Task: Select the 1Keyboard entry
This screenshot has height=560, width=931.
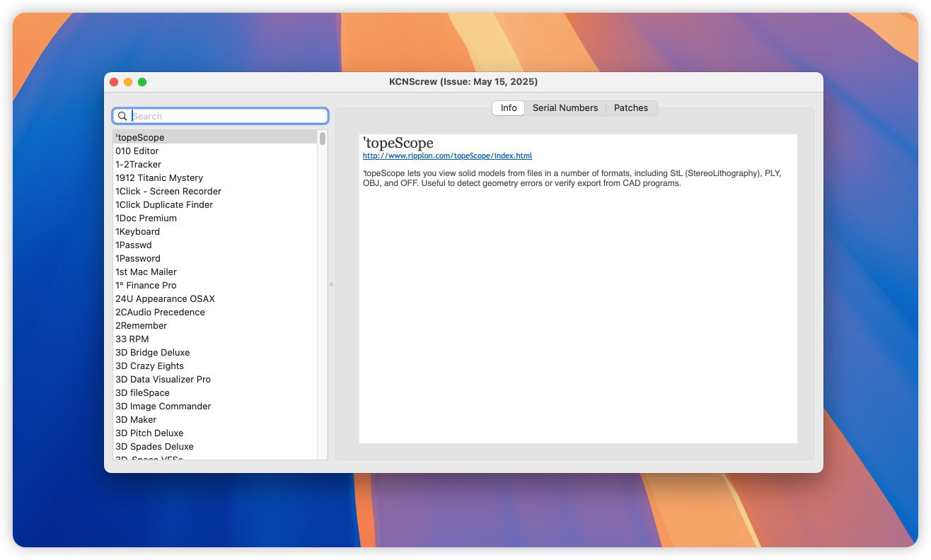Action: pos(216,231)
